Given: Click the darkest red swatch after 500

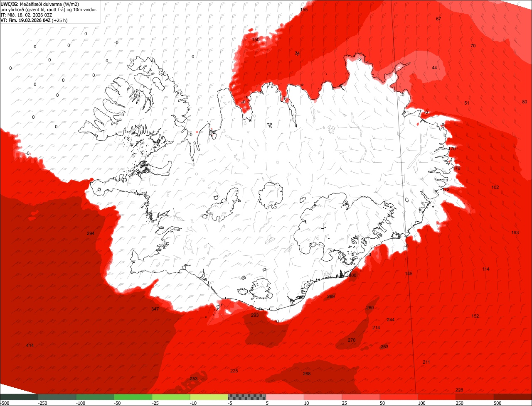Looking at the screenshot, I should click(513, 397).
